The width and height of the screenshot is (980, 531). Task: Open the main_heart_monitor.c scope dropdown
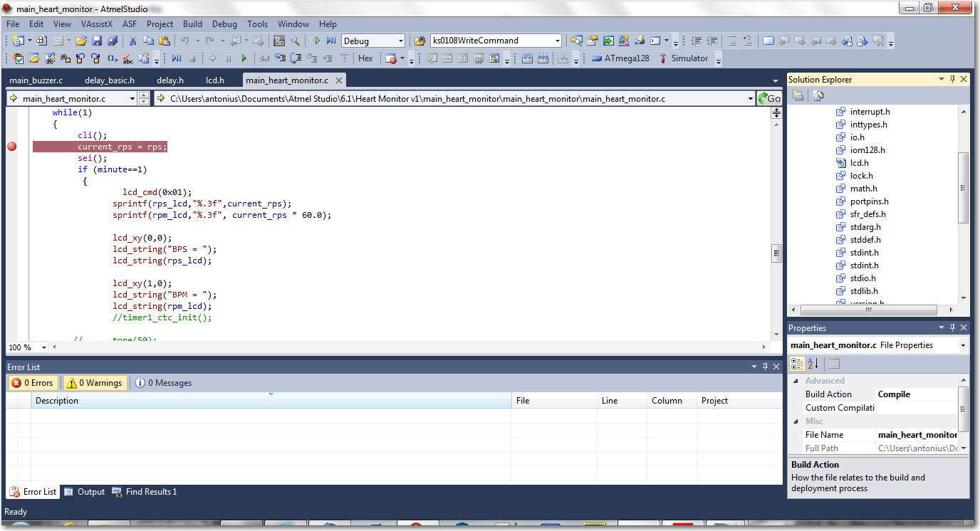pyautogui.click(x=132, y=98)
